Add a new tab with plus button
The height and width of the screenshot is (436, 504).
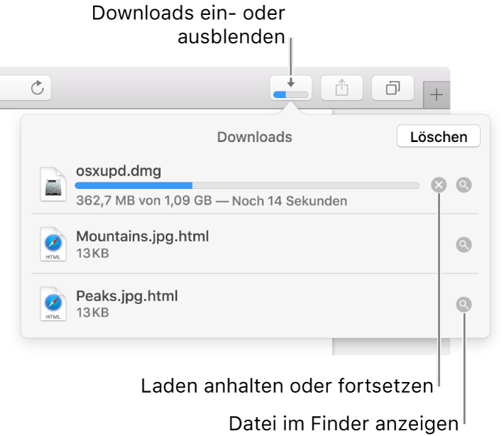[437, 95]
